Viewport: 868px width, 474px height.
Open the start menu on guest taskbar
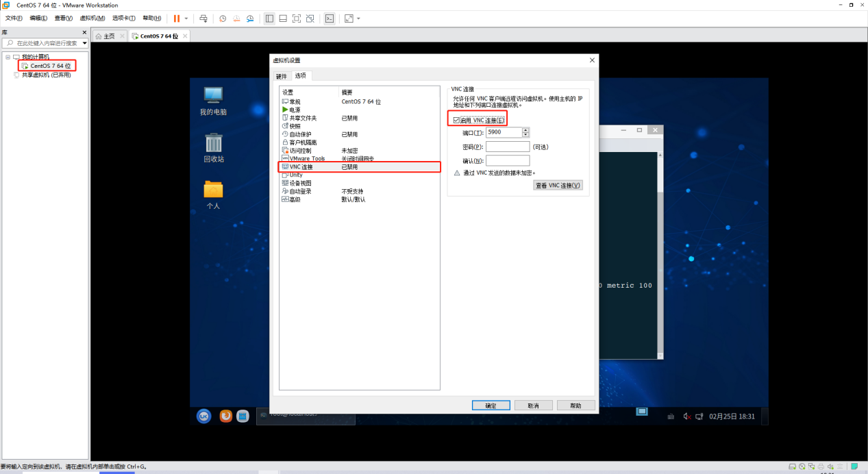coord(203,416)
